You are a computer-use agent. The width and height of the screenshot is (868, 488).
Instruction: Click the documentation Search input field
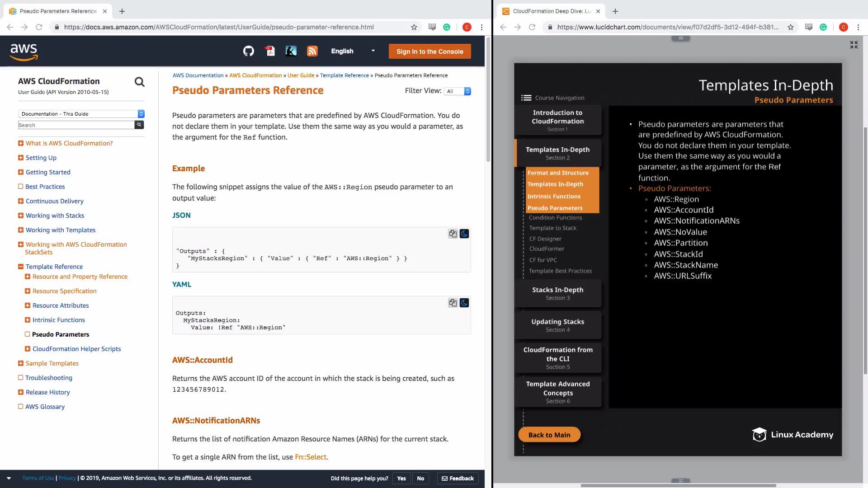coord(76,125)
